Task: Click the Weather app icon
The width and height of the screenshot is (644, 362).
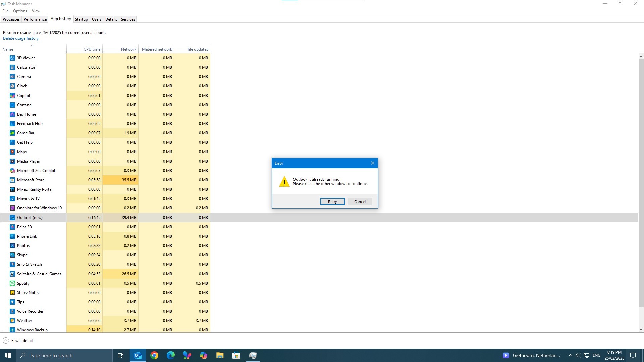Action: pos(12,320)
